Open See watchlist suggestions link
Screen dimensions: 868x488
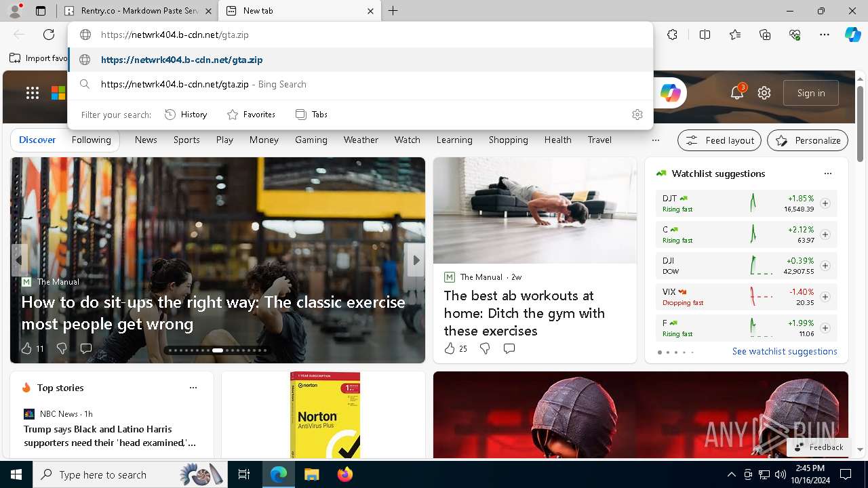785,351
